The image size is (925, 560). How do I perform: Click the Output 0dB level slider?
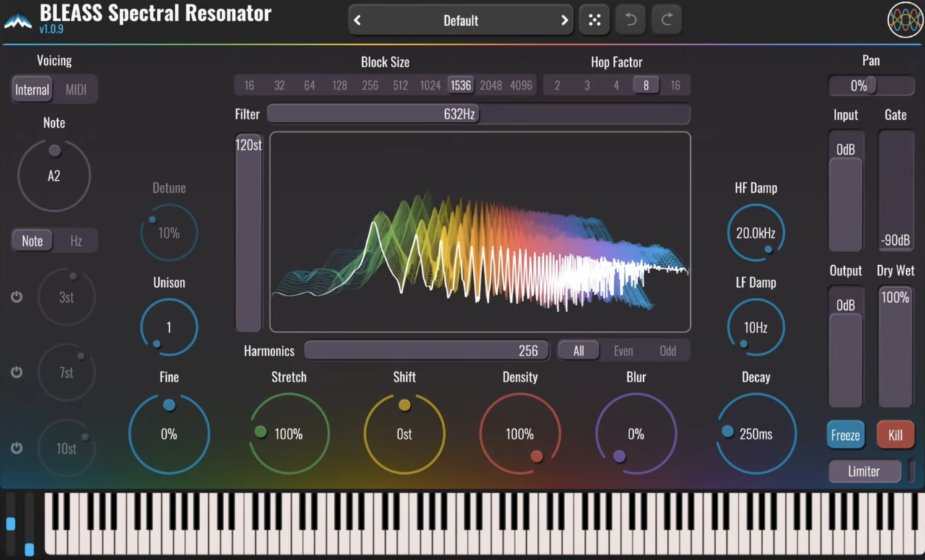846,347
